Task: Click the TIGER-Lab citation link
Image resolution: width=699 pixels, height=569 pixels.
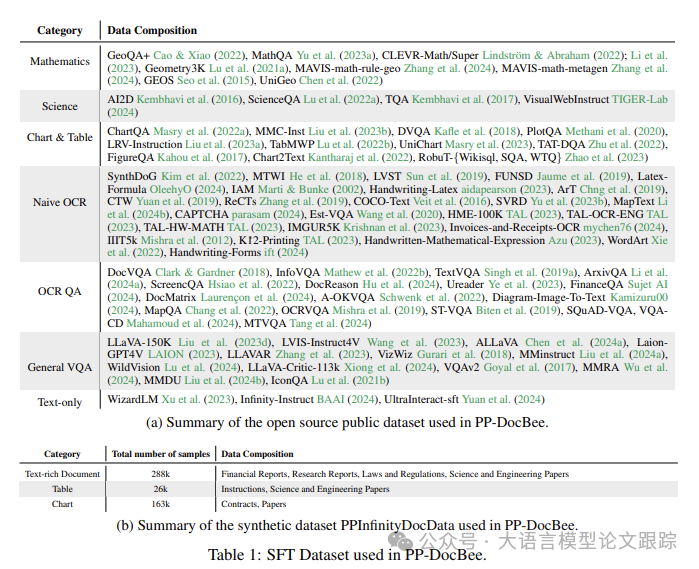Action: click(x=640, y=99)
